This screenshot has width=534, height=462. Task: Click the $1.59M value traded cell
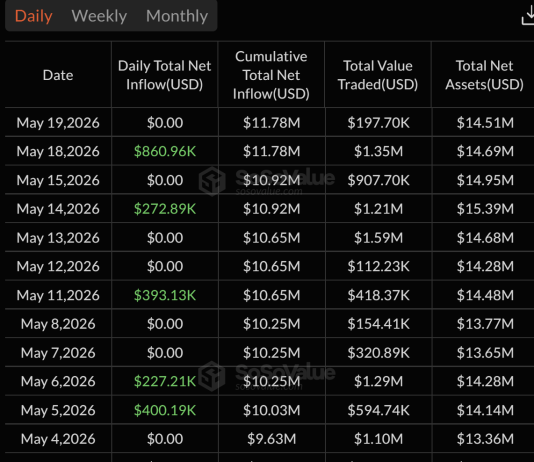coord(378,238)
